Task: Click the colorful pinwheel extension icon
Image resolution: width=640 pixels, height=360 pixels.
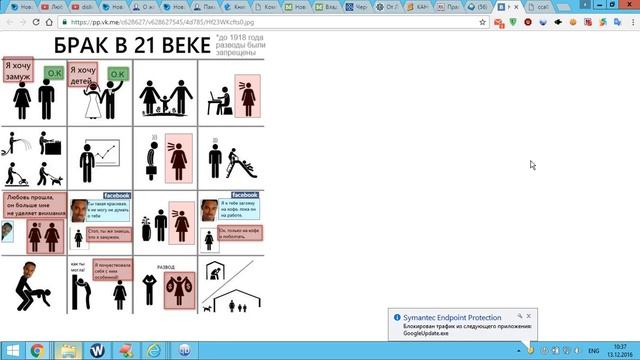Action: [603, 22]
